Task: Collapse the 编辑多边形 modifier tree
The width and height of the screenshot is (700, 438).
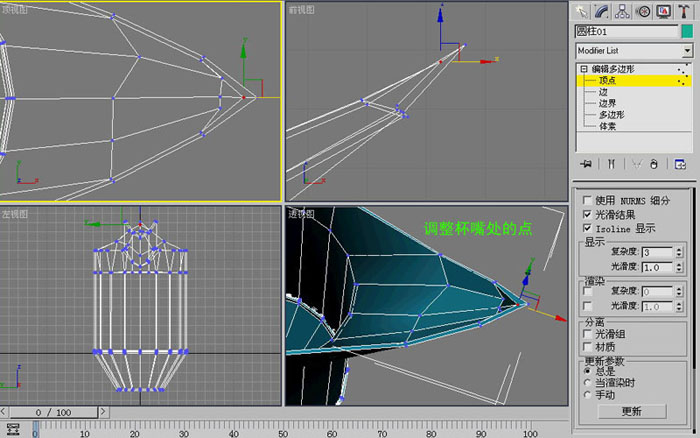Action: click(x=584, y=69)
